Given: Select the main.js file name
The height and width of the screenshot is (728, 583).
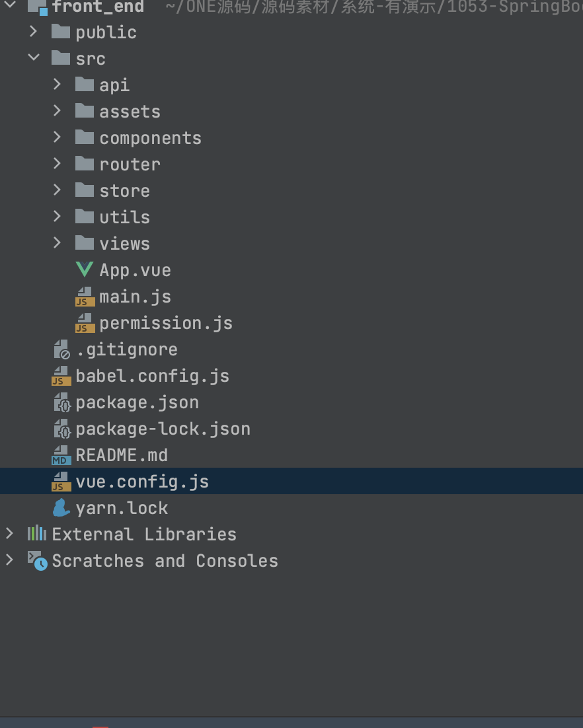Looking at the screenshot, I should (x=135, y=297).
